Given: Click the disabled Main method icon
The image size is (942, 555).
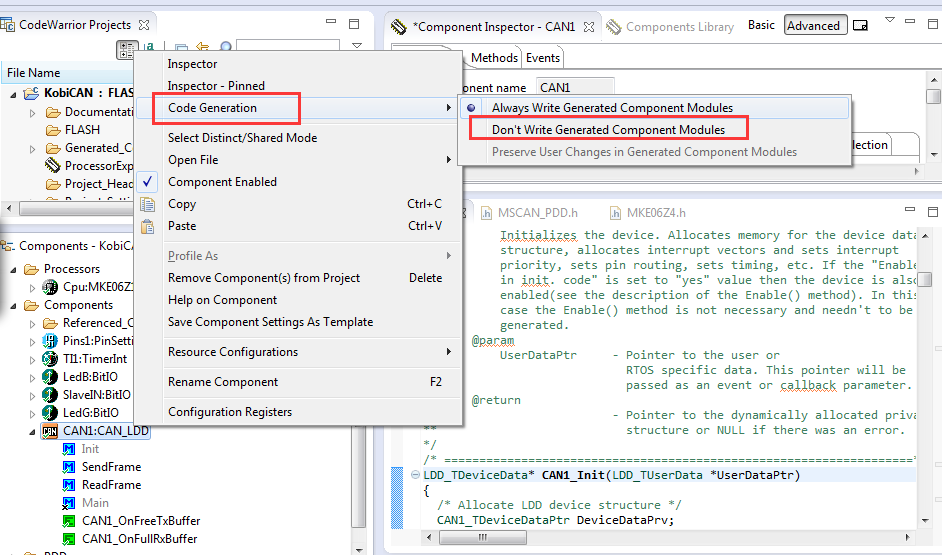Looking at the screenshot, I should tap(69, 503).
